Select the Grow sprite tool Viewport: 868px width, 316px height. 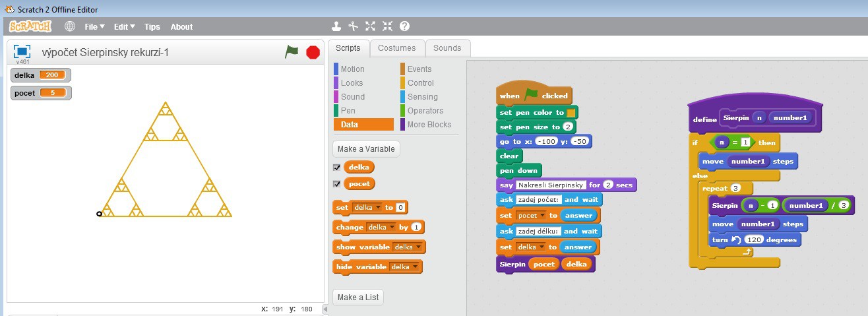click(x=371, y=26)
